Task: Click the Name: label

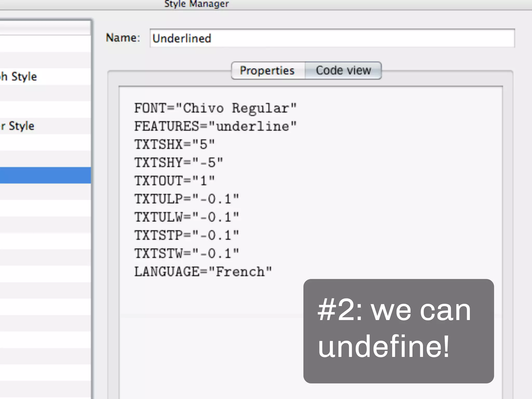Action: (x=123, y=38)
